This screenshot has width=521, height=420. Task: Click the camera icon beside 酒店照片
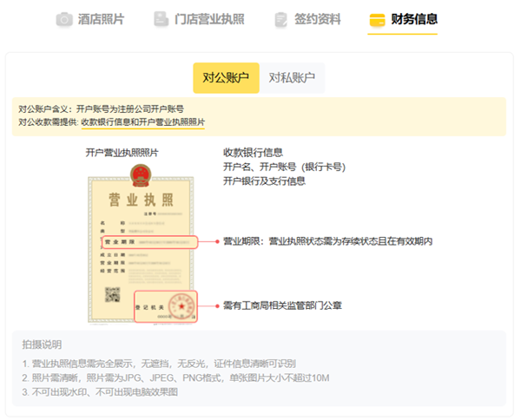tap(64, 19)
